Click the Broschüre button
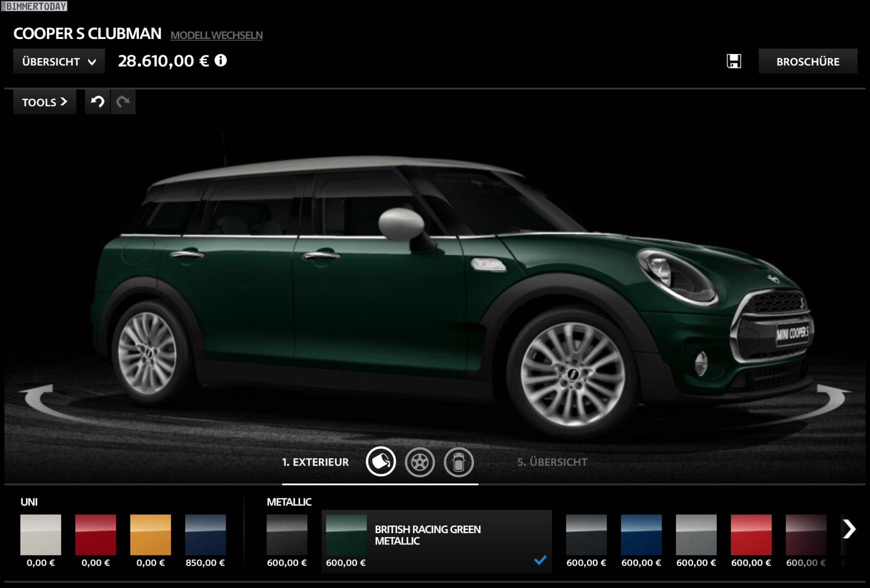Viewport: 870px width, 588px height. pos(807,62)
